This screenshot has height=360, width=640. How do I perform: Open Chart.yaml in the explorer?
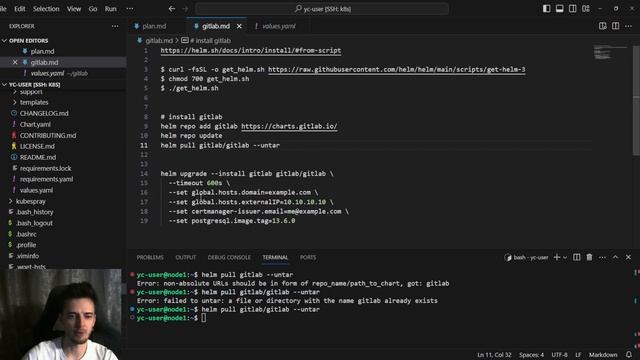click(x=35, y=124)
